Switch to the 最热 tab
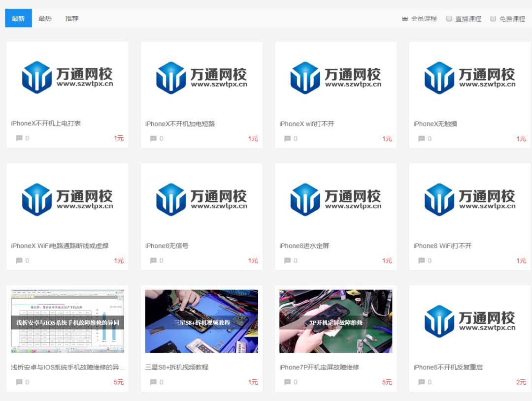This screenshot has width=532, height=401. 45,18
